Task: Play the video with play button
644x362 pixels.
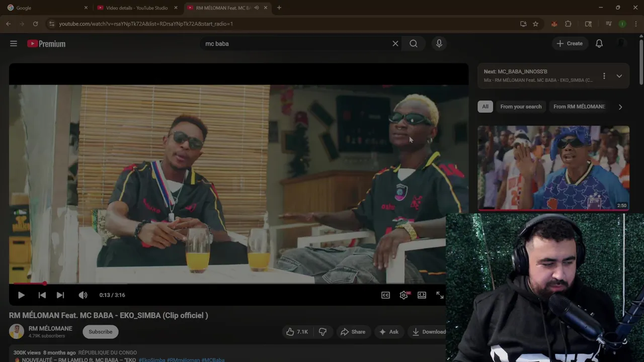Action: point(21,295)
